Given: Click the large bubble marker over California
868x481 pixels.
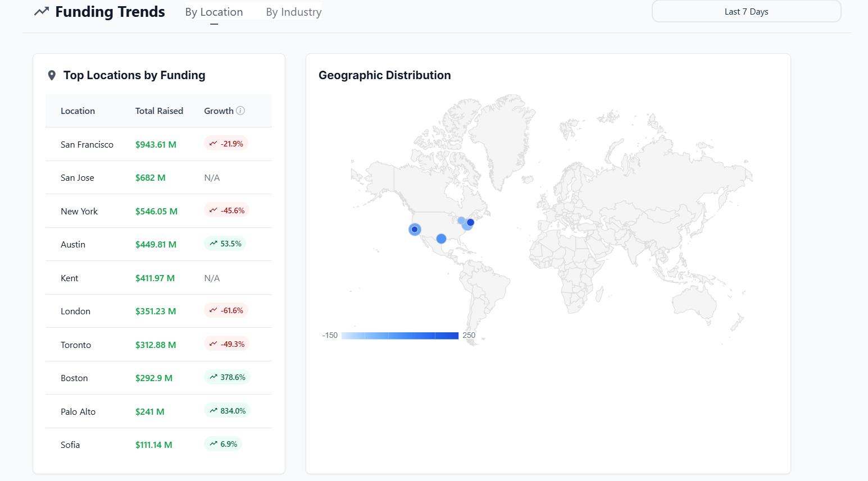Looking at the screenshot, I should pyautogui.click(x=414, y=229).
